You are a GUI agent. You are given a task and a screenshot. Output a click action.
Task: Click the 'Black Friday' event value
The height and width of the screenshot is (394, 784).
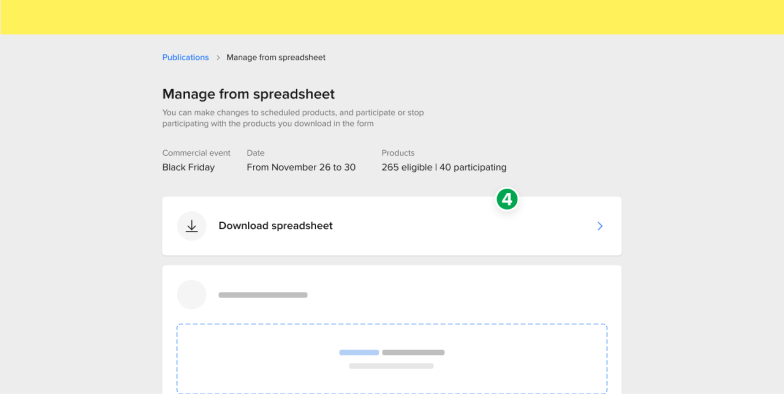pos(188,168)
